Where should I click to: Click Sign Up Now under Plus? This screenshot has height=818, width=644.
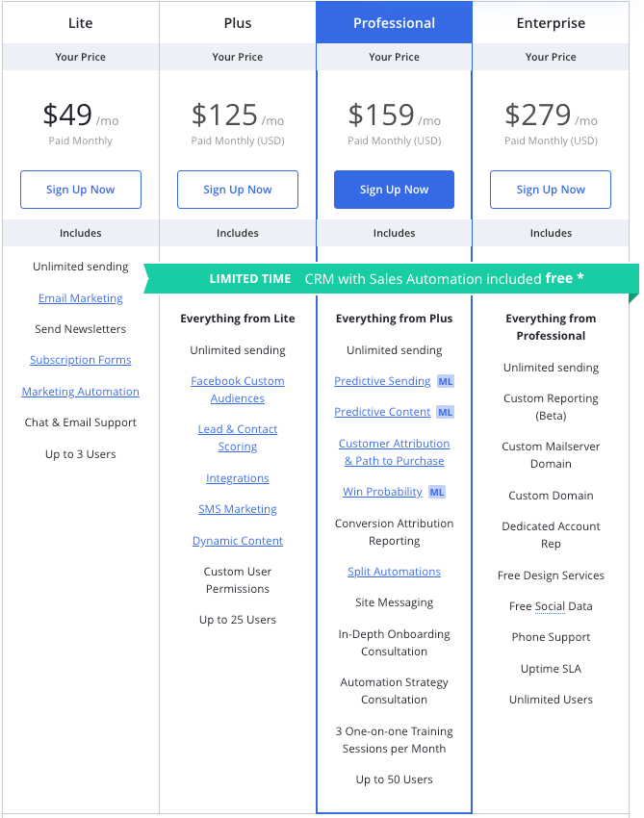click(x=238, y=190)
